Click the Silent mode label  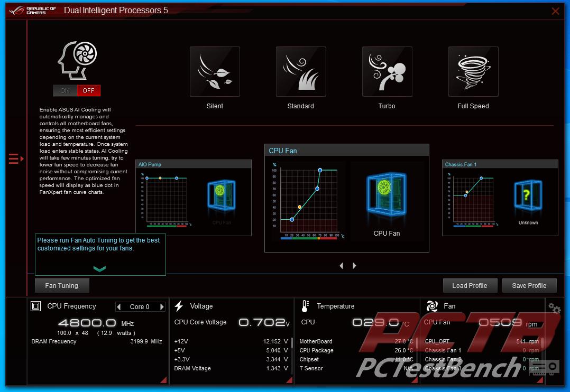click(x=215, y=106)
